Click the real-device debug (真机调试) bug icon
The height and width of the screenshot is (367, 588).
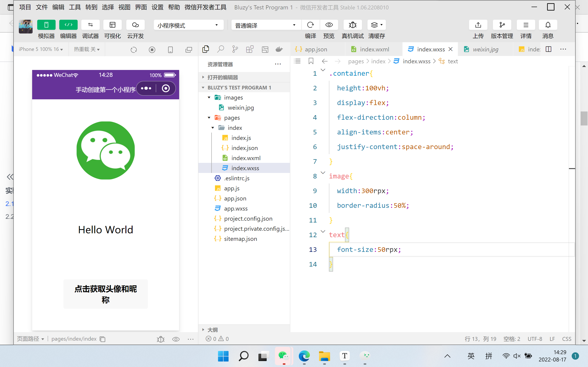click(x=353, y=25)
